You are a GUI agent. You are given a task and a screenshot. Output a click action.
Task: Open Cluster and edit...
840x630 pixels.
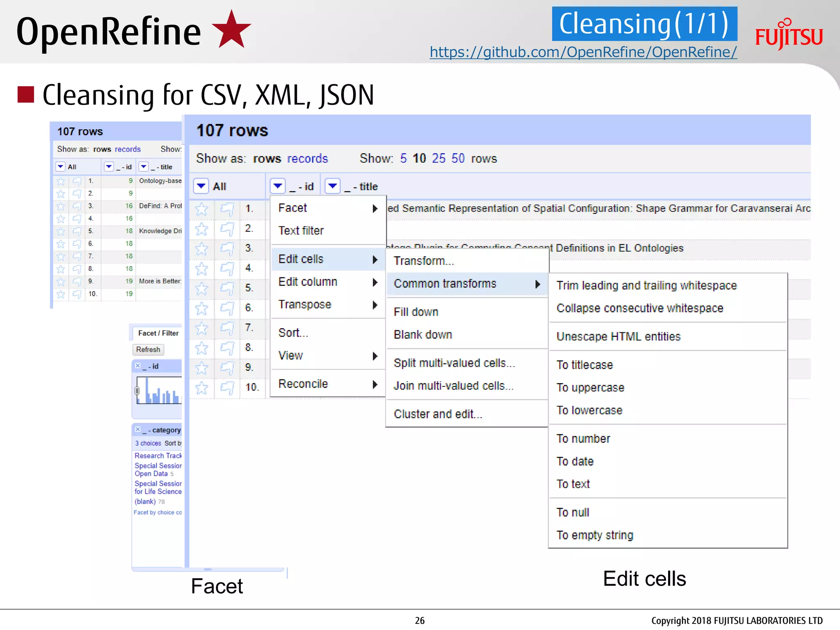(x=467, y=414)
